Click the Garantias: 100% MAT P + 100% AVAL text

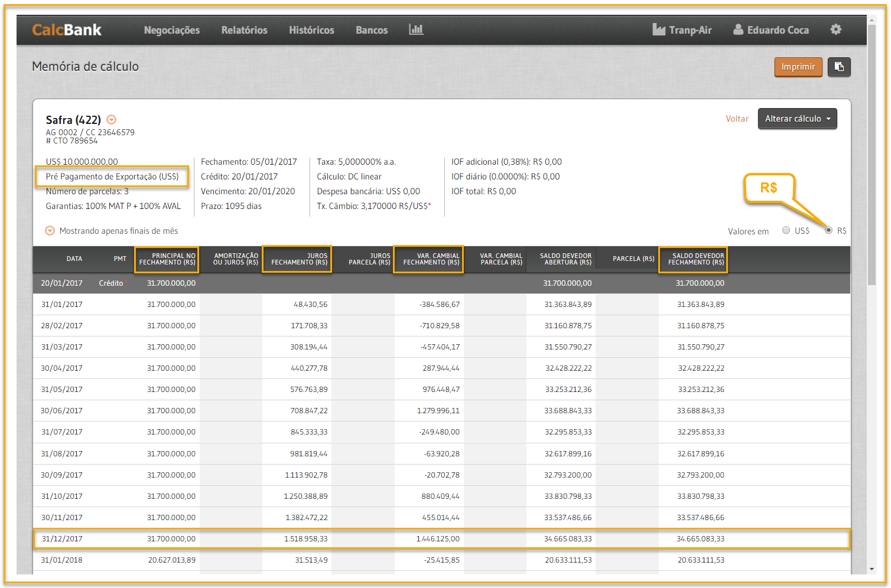[113, 206]
